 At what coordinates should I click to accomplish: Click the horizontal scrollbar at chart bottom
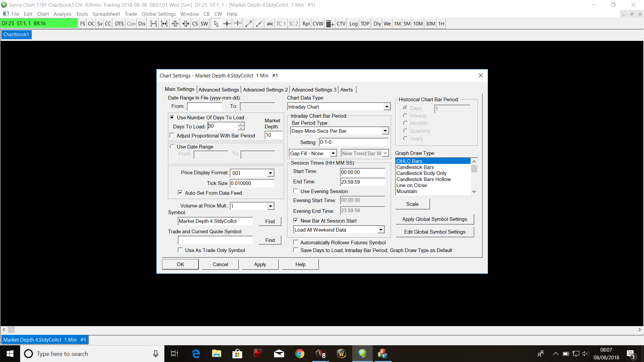tap(322, 329)
